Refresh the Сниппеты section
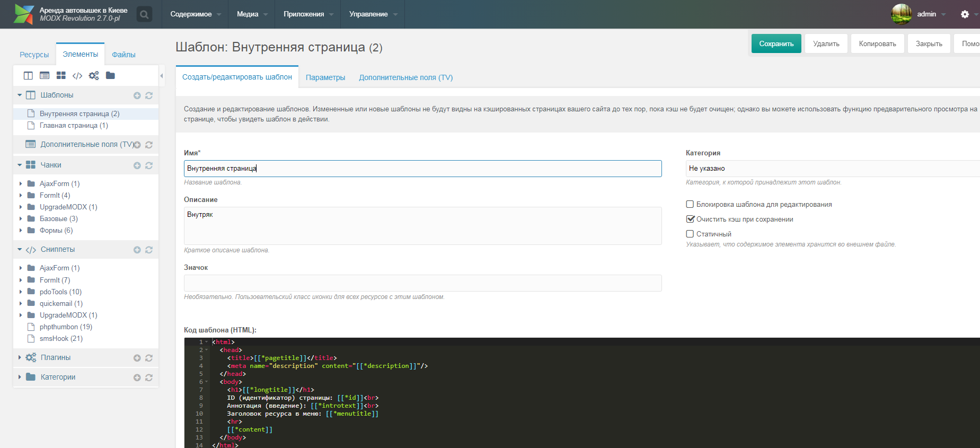This screenshot has width=980, height=448. (149, 250)
